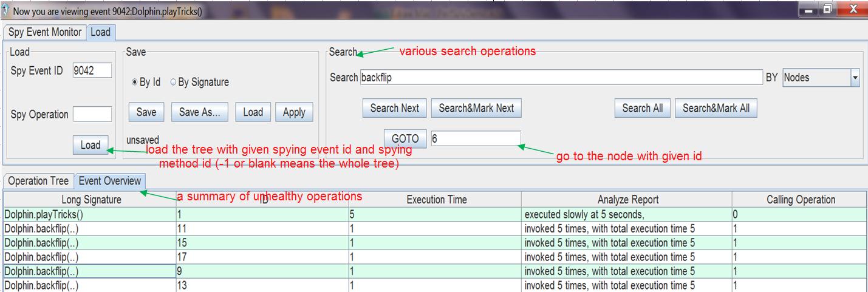Maximize the window
The width and height of the screenshot is (868, 292).
(x=828, y=8)
